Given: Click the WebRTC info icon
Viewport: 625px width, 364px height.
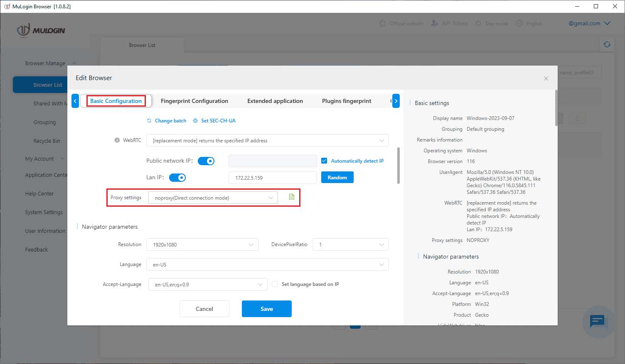Looking at the screenshot, I should (117, 140).
